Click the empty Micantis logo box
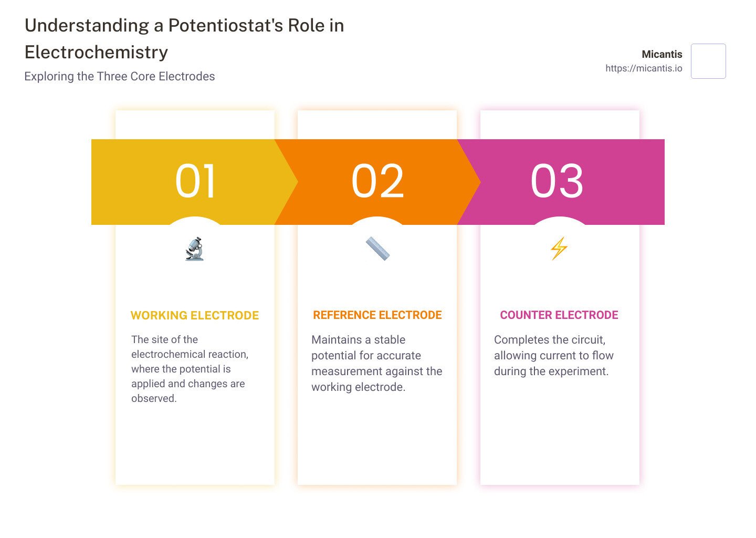Screen dimensions: 756x538 coord(708,61)
